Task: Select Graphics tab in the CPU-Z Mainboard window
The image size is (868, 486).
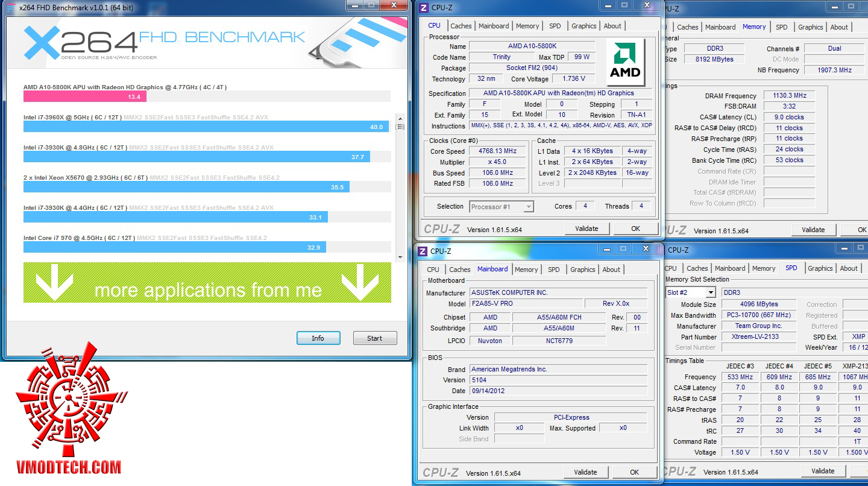Action: tap(583, 270)
